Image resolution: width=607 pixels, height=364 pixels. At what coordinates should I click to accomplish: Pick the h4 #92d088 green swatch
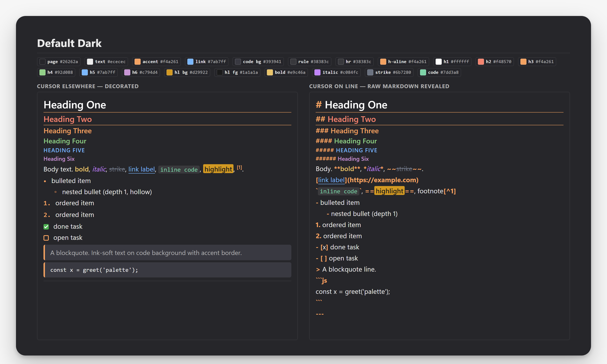pyautogui.click(x=56, y=72)
